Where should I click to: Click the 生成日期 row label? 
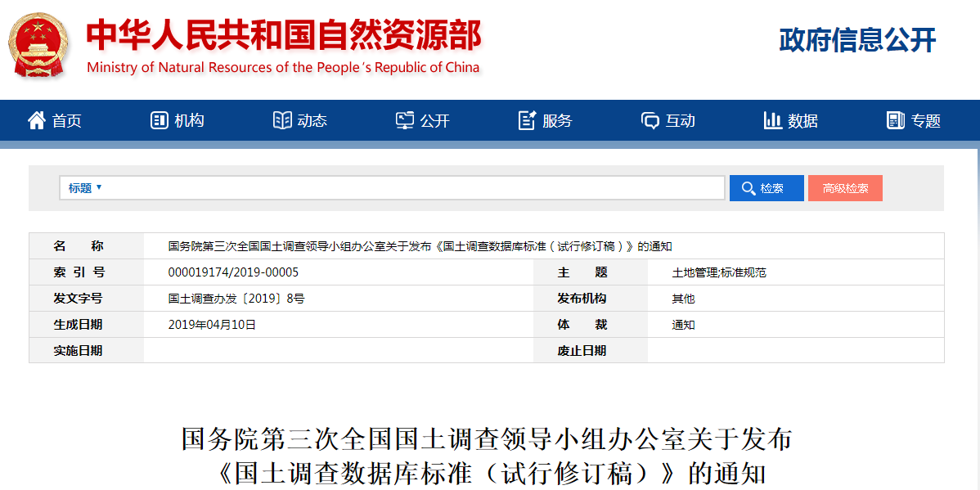coord(79,325)
